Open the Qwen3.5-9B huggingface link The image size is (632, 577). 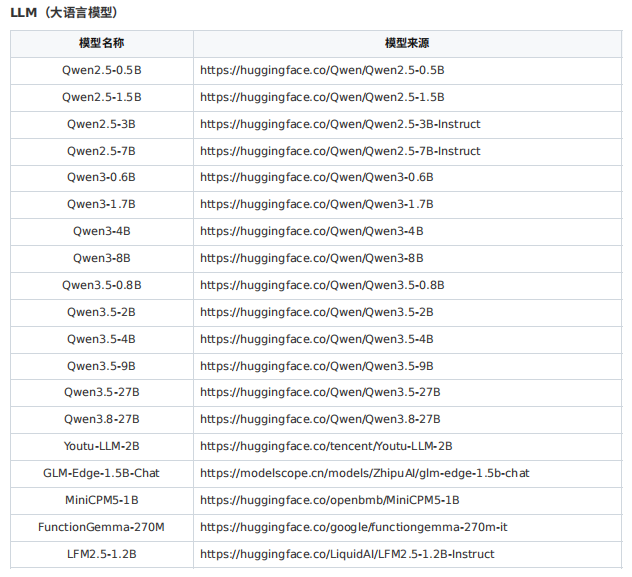point(316,367)
